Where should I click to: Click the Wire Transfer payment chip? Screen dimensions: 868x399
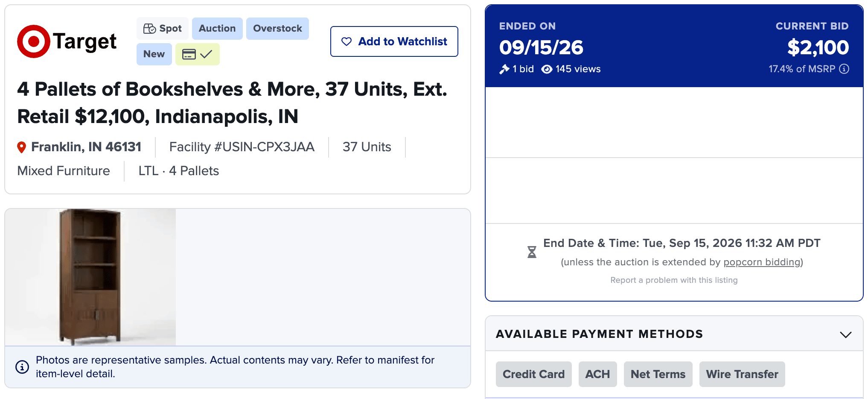tap(742, 374)
